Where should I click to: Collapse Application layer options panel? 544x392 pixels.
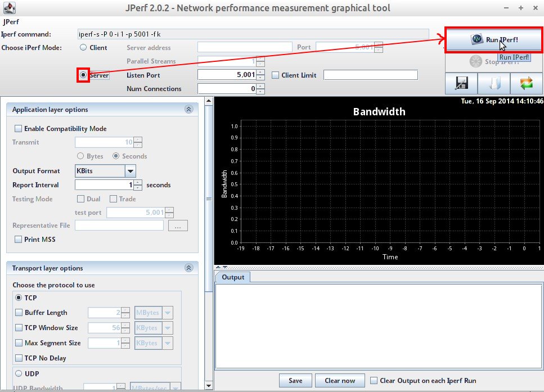coord(188,110)
